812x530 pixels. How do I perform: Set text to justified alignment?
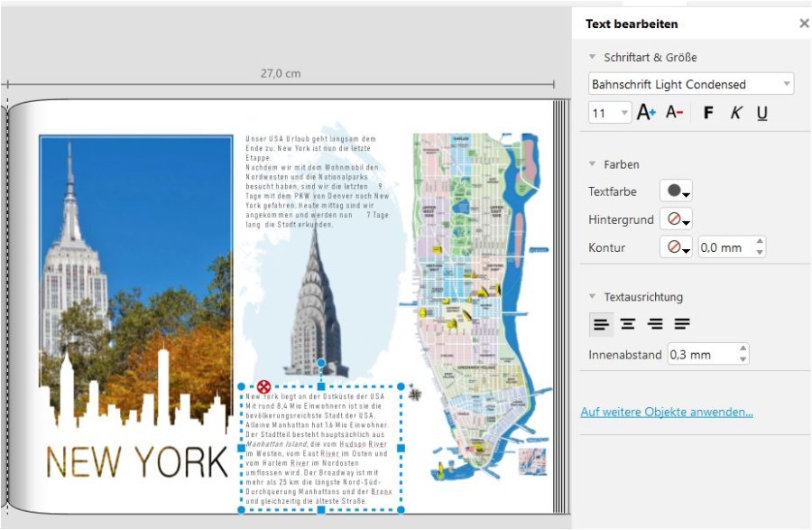point(682,324)
